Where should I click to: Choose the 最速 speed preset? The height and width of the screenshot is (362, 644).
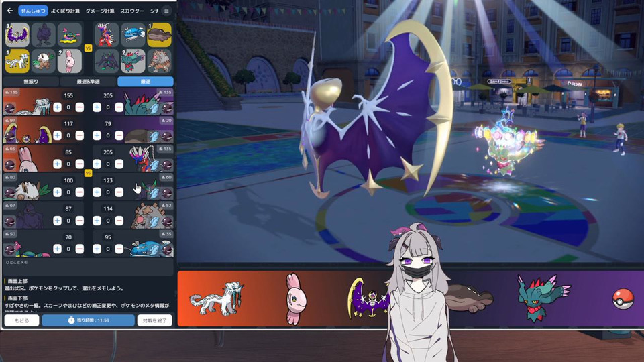pyautogui.click(x=146, y=82)
